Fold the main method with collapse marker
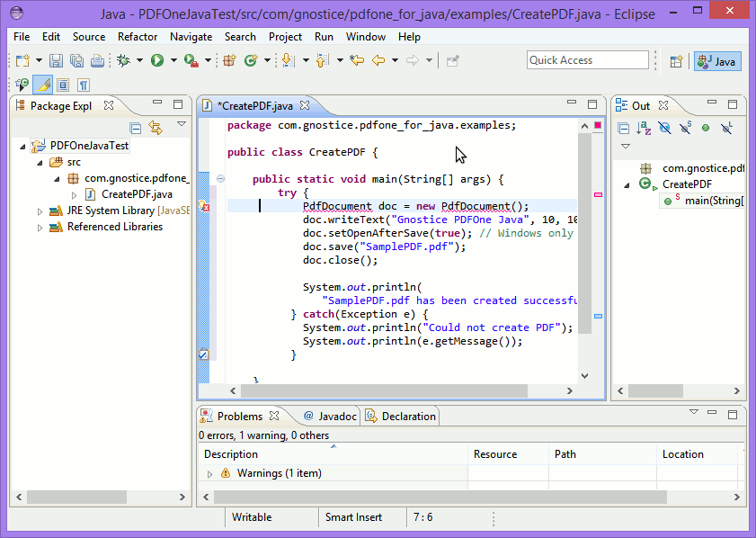This screenshot has width=756, height=538. 220,179
